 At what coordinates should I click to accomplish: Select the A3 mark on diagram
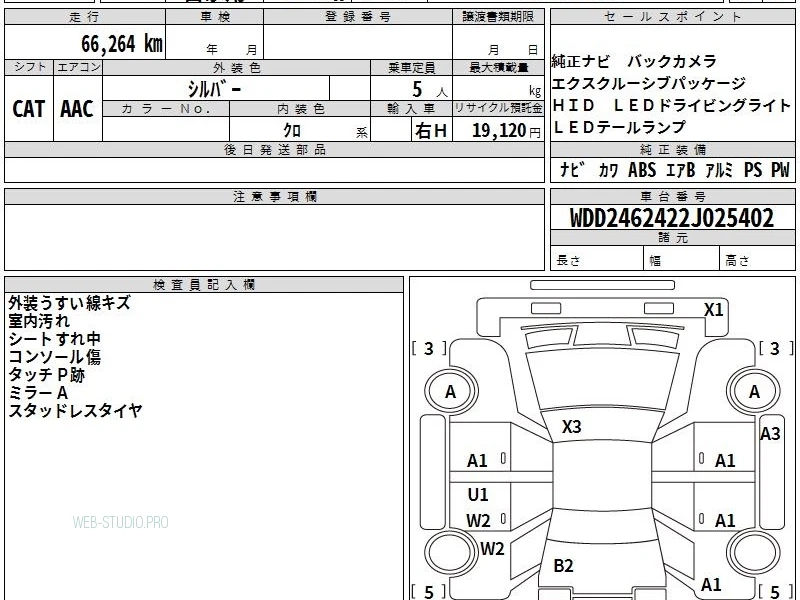point(770,434)
